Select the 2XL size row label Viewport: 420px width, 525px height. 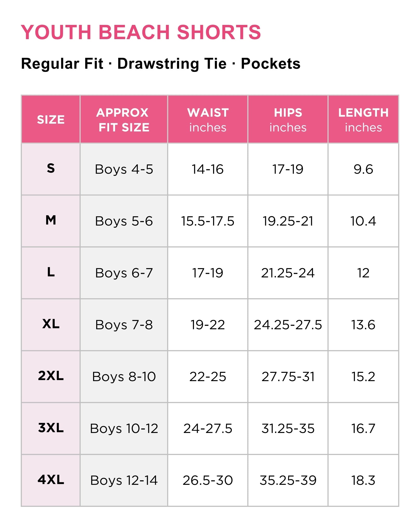coord(51,376)
